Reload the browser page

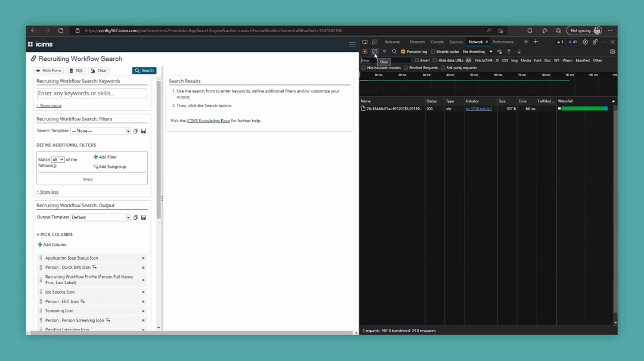pyautogui.click(x=61, y=30)
